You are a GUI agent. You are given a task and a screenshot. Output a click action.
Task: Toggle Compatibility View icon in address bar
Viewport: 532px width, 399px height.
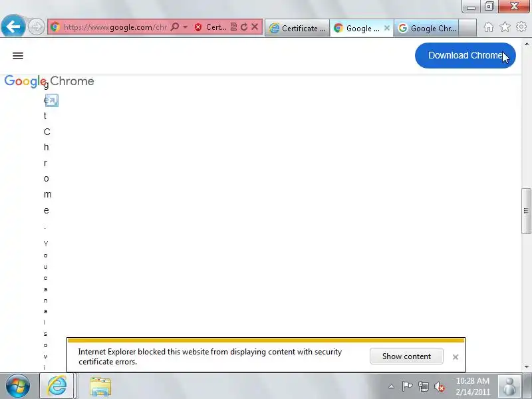pos(233,27)
